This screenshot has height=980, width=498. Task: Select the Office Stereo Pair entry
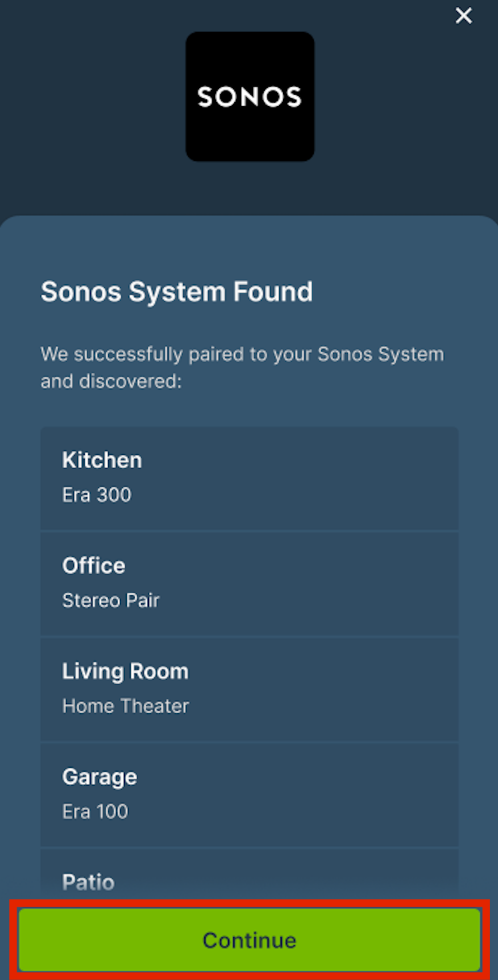click(x=250, y=583)
